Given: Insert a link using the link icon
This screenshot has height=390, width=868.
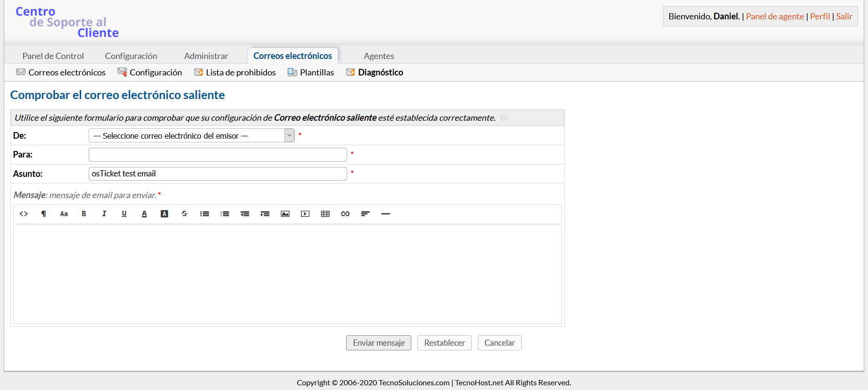Looking at the screenshot, I should (x=345, y=214).
